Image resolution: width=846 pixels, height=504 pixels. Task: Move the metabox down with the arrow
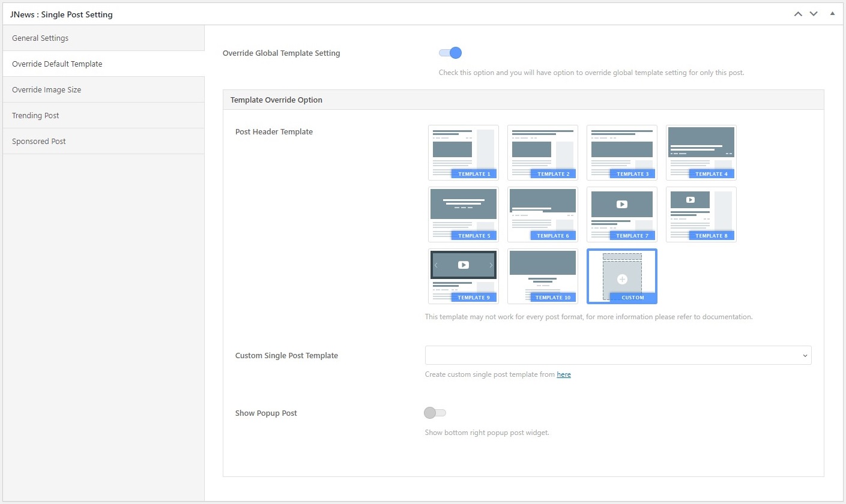click(x=814, y=14)
